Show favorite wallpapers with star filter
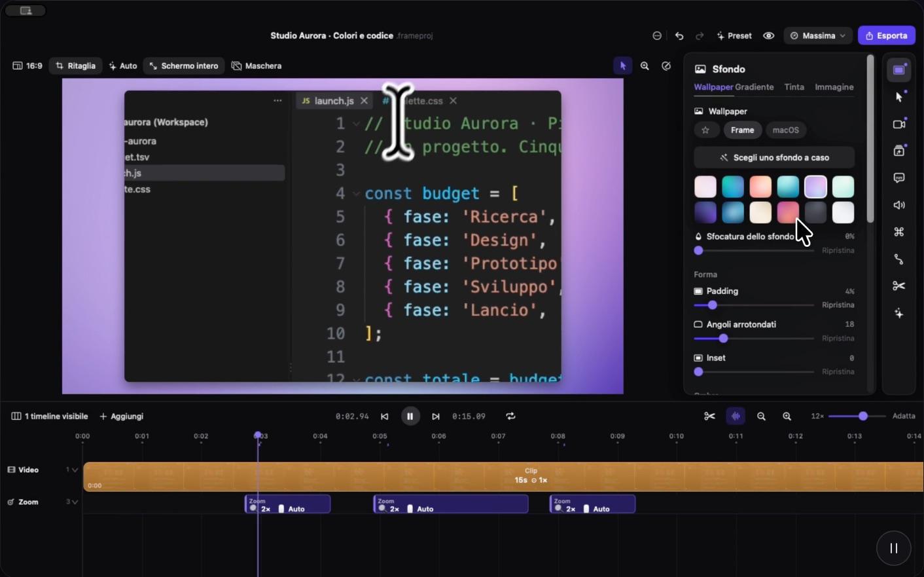Image resolution: width=924 pixels, height=577 pixels. pyautogui.click(x=705, y=130)
